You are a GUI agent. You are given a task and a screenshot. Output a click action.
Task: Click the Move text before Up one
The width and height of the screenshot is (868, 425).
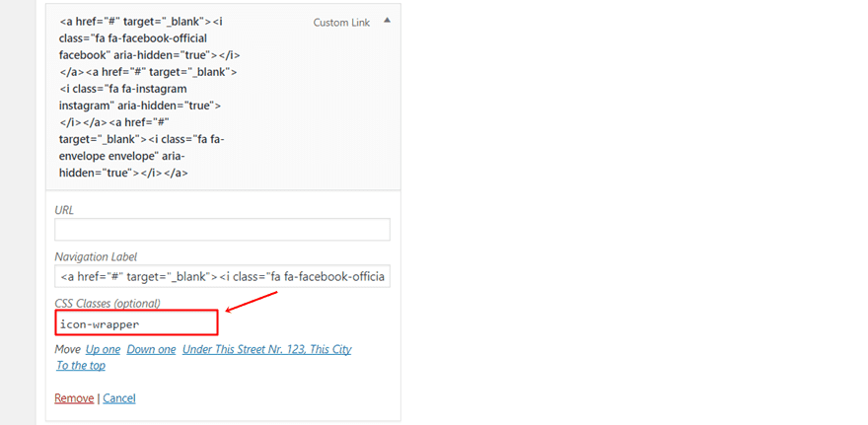pyautogui.click(x=68, y=350)
